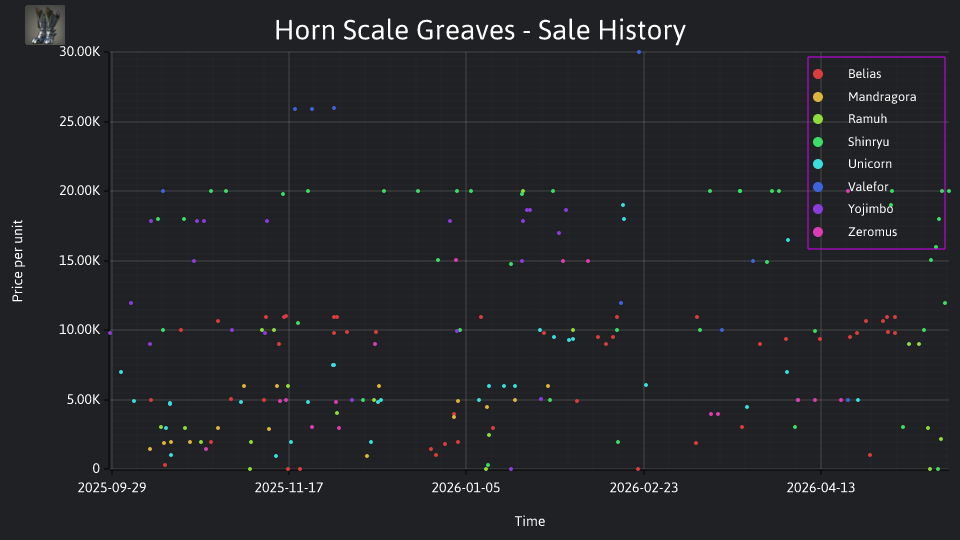Toggle the Belias legend entry
960x540 pixels.
(864, 74)
